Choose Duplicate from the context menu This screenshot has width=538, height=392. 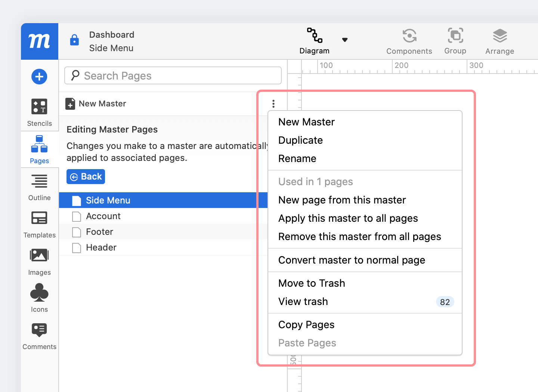[x=300, y=140]
